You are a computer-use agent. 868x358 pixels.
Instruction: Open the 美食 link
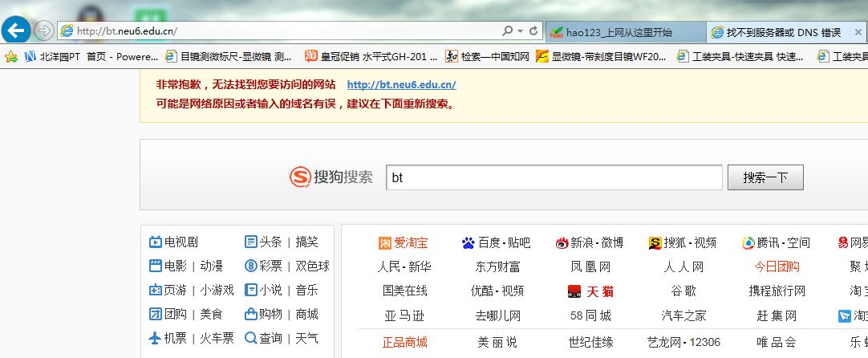pos(212,314)
